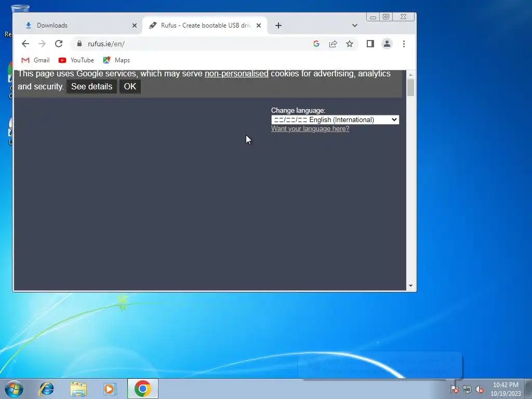The height and width of the screenshot is (399, 532).
Task: Open Action Center flag tray icon
Action: [x=454, y=389]
